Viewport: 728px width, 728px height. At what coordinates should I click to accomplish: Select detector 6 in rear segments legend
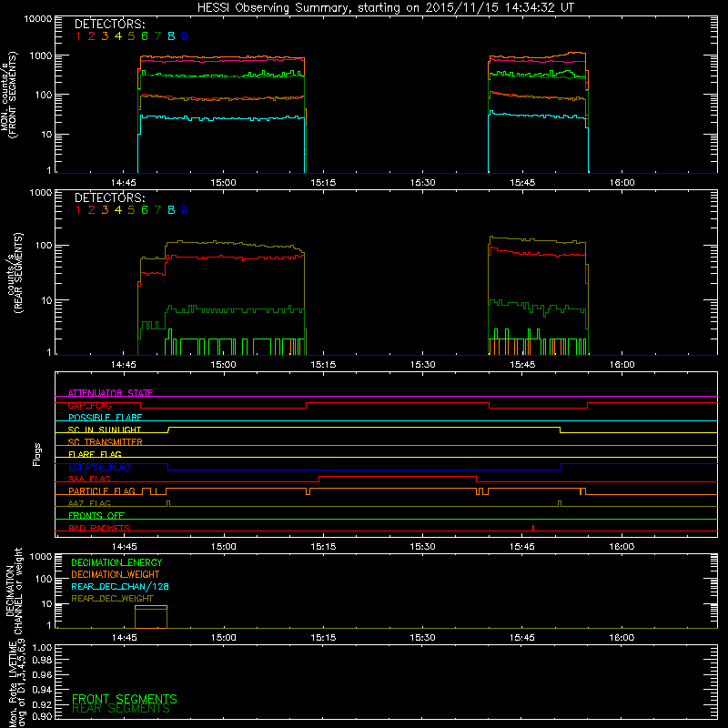pos(145,210)
